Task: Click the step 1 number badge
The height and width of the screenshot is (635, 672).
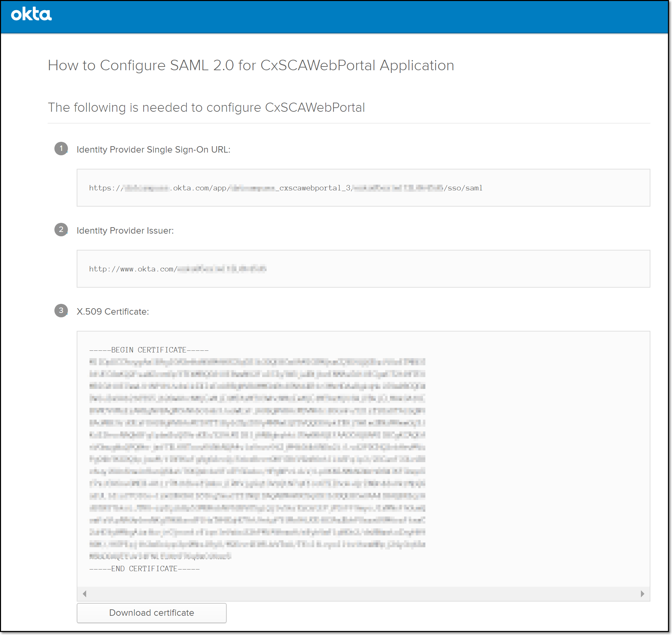Action: (x=61, y=149)
